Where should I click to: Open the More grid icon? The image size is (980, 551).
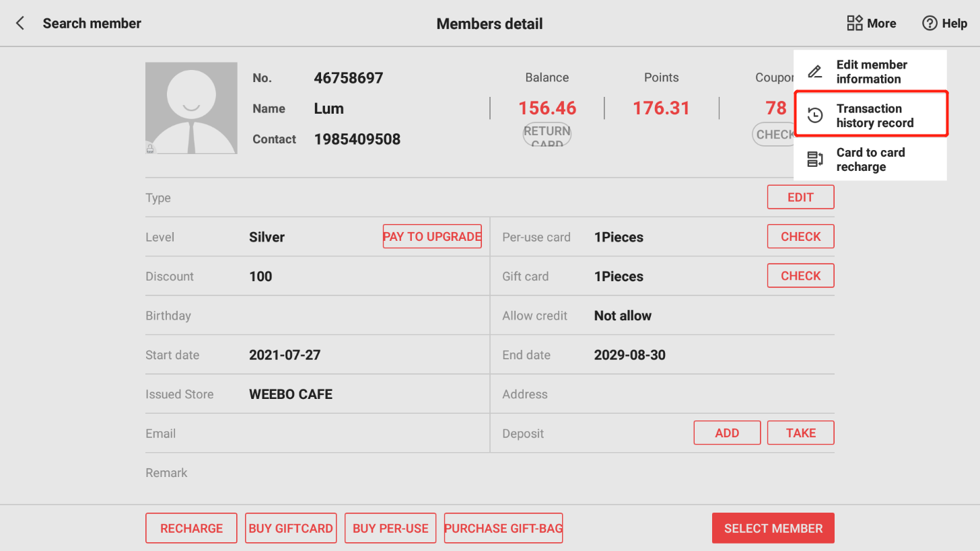(x=855, y=24)
